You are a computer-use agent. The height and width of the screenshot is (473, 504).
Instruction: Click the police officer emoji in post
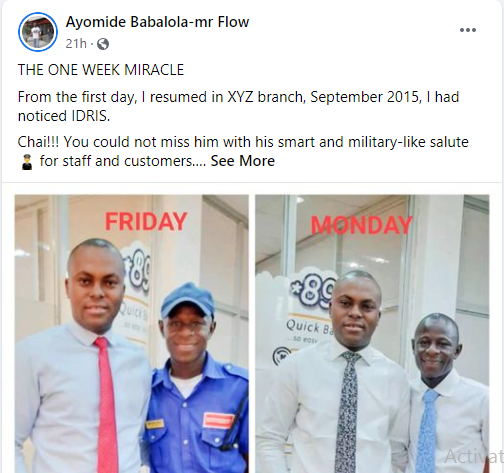[27, 162]
